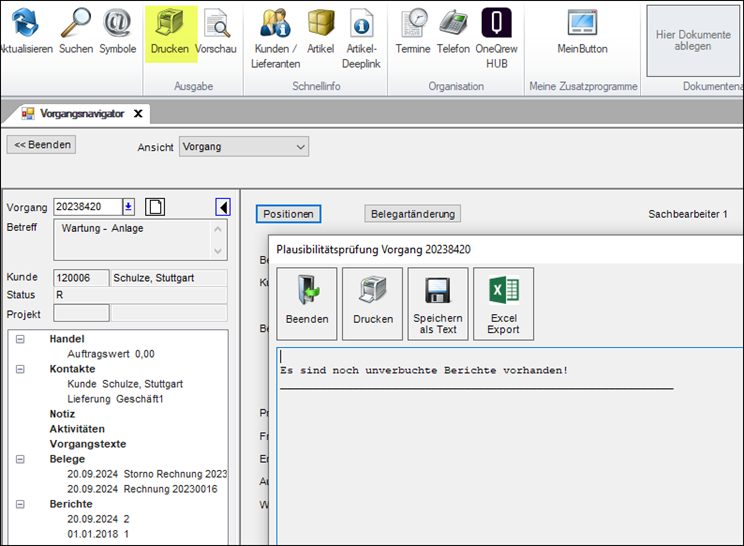Select the Aktivitäten tree item
Viewport: 744px width, 546px height.
pos(77,429)
